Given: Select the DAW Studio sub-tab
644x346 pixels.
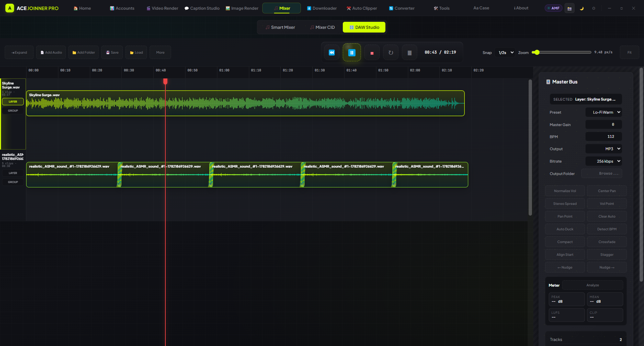Looking at the screenshot, I should [364, 27].
